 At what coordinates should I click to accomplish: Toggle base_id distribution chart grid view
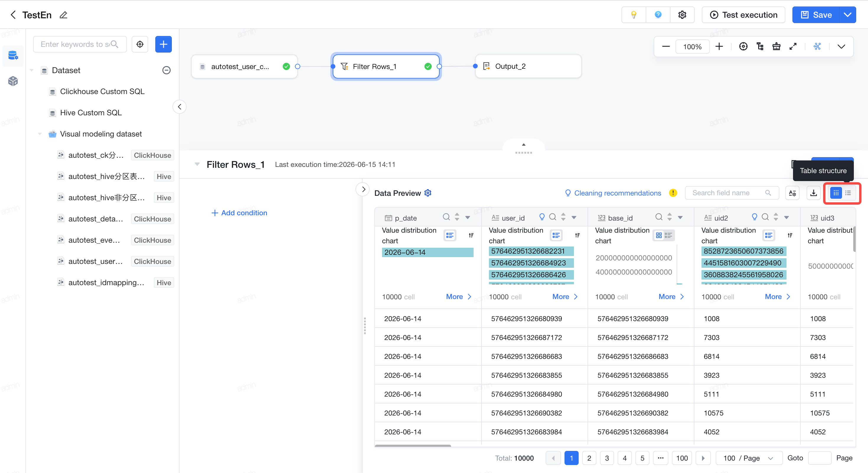659,235
